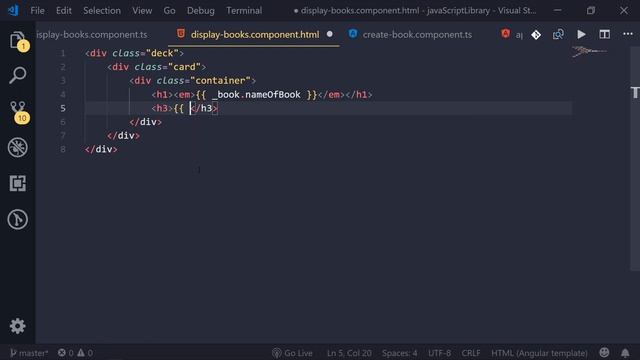Change encoding via UTF-8 indicator
The width and height of the screenshot is (640, 360).
(439, 353)
